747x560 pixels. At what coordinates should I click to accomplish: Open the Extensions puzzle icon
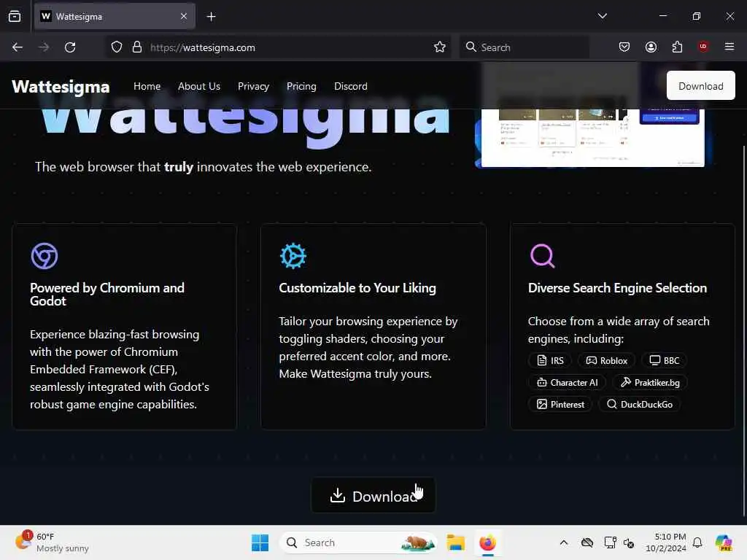tap(677, 47)
